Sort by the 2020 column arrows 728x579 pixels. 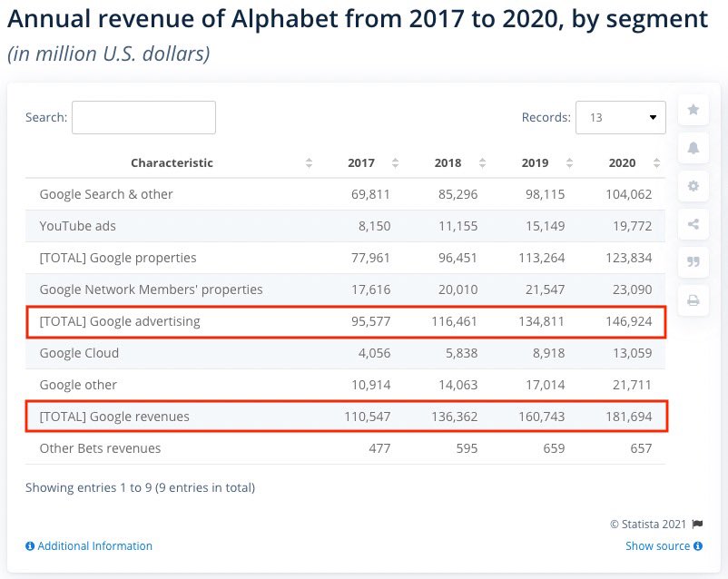tap(656, 163)
